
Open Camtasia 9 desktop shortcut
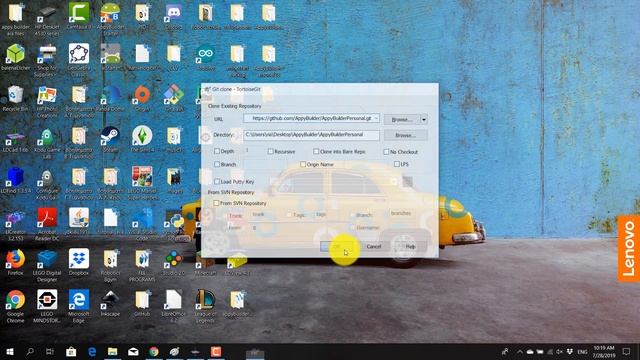tap(79, 16)
